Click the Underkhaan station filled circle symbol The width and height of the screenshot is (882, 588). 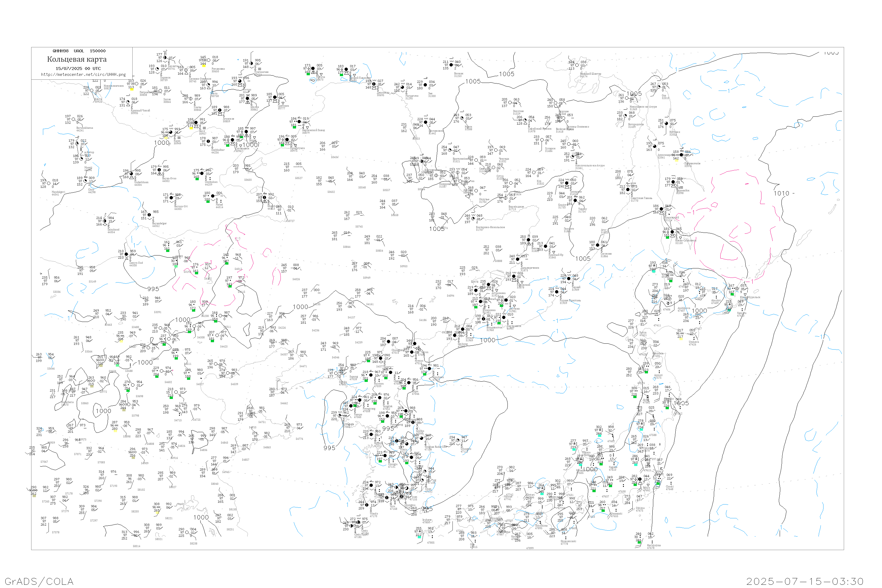pos(131,174)
